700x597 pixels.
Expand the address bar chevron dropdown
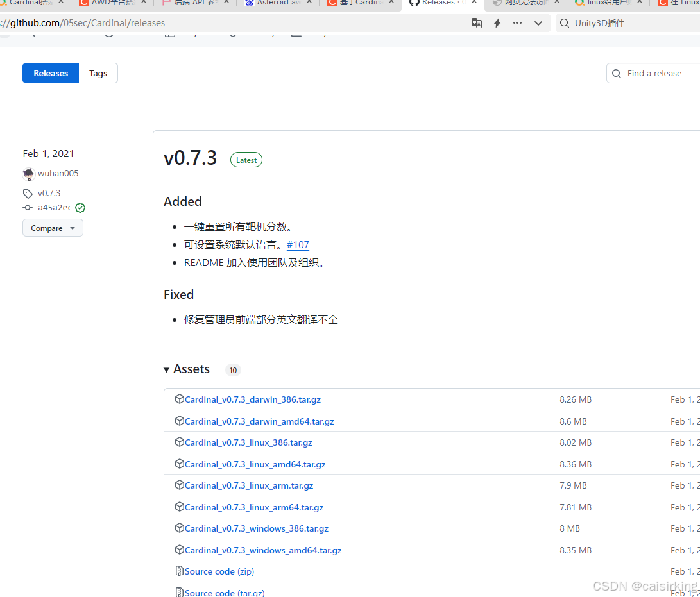tap(538, 23)
